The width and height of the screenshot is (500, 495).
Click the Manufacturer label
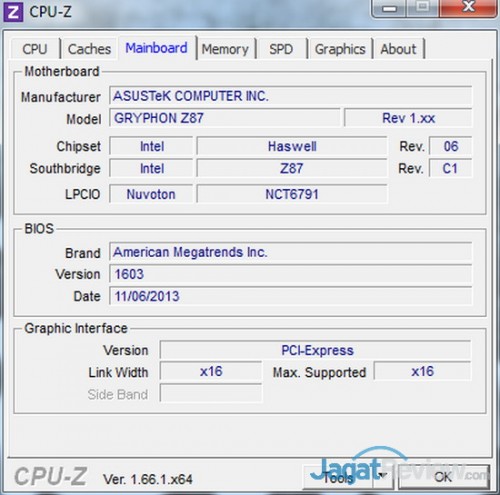click(x=61, y=97)
